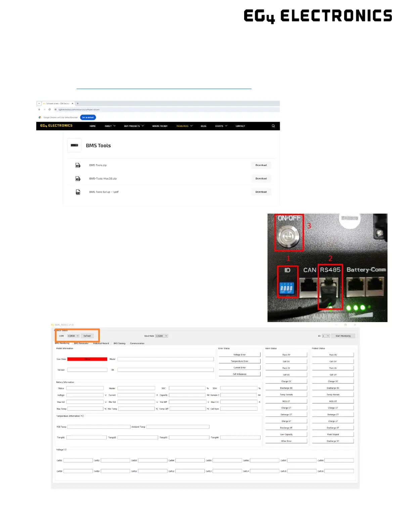Open the Historical Record tab
The image size is (411, 532).
(101, 343)
